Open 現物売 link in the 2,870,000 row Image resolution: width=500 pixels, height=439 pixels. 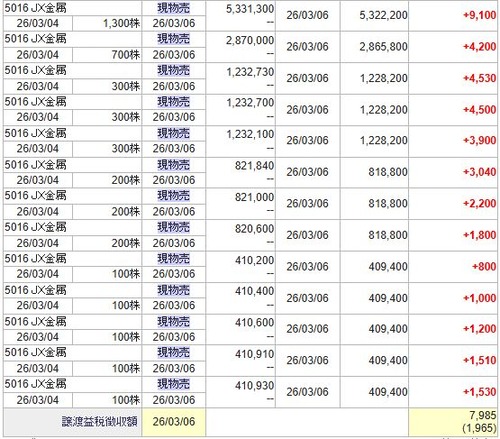pyautogui.click(x=174, y=39)
